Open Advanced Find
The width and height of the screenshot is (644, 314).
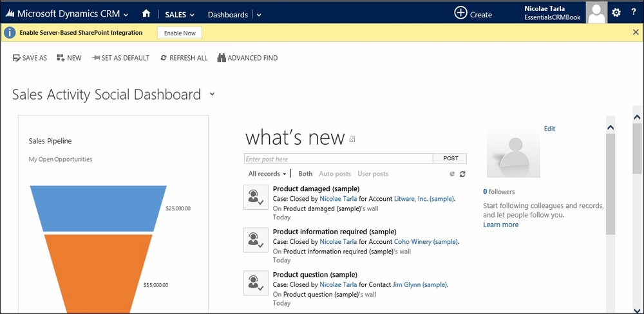248,58
